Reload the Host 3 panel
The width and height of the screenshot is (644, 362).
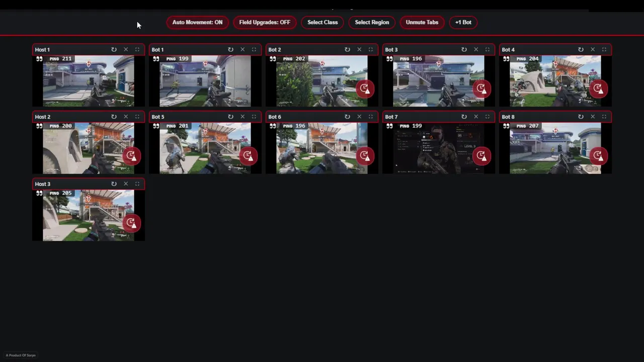[x=114, y=184]
